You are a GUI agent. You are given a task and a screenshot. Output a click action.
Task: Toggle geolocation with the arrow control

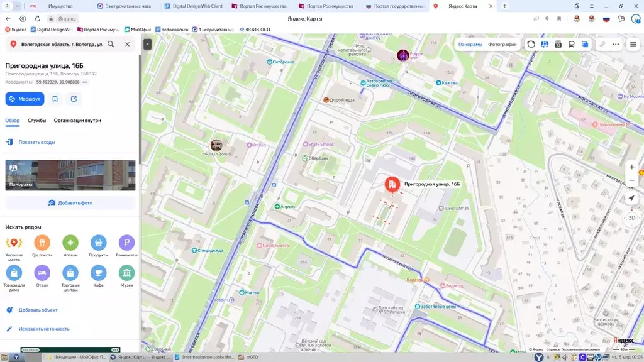click(x=631, y=198)
